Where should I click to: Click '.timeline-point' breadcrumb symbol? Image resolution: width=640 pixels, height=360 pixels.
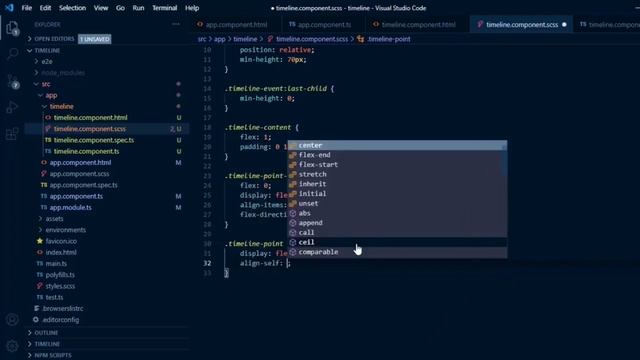389,39
